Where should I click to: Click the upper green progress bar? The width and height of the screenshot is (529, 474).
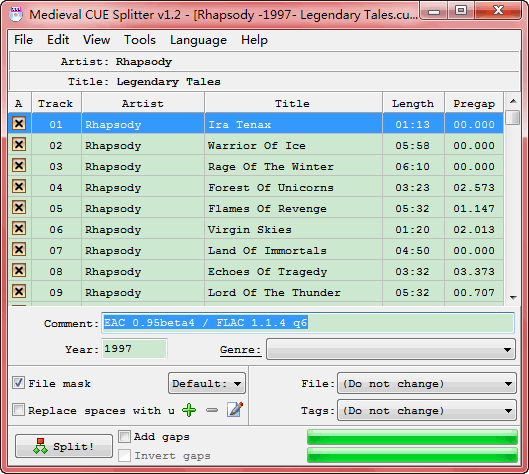pos(412,437)
